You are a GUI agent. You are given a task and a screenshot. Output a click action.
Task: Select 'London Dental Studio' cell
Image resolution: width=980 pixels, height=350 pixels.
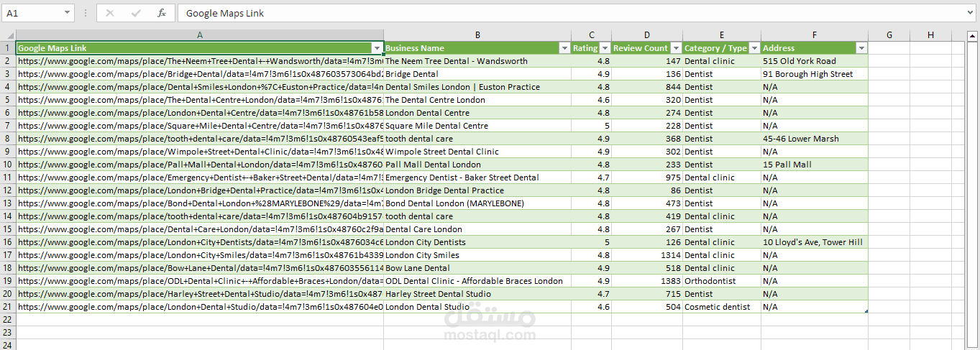pyautogui.click(x=477, y=307)
